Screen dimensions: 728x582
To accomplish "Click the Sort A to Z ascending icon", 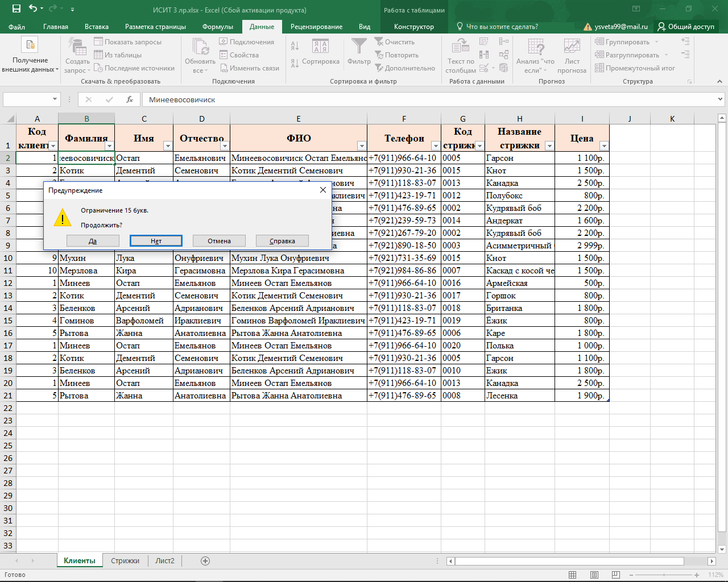I will tap(295, 46).
